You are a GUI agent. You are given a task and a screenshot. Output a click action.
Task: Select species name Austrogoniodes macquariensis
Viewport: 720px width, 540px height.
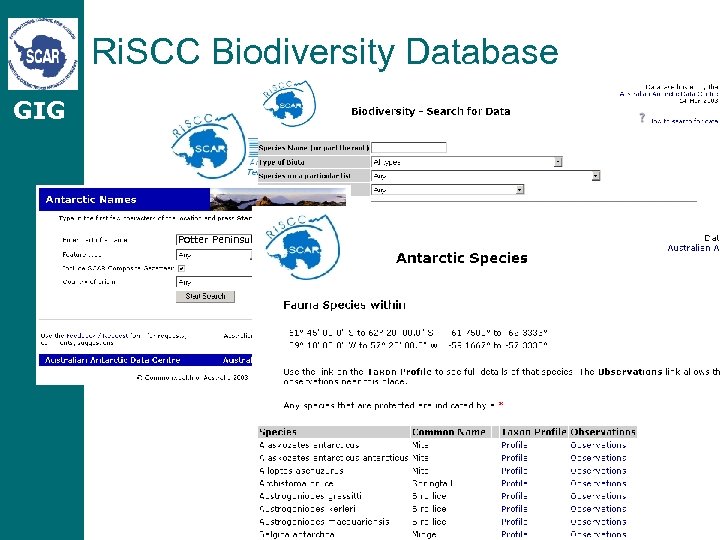click(x=324, y=522)
